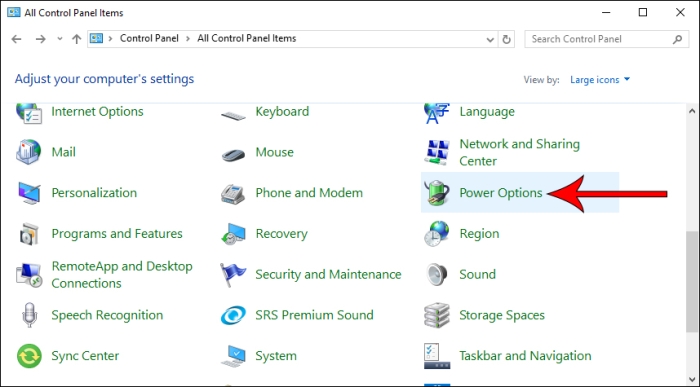Click the SRS Premium Sound icon
The height and width of the screenshot is (387, 700).
(x=233, y=315)
